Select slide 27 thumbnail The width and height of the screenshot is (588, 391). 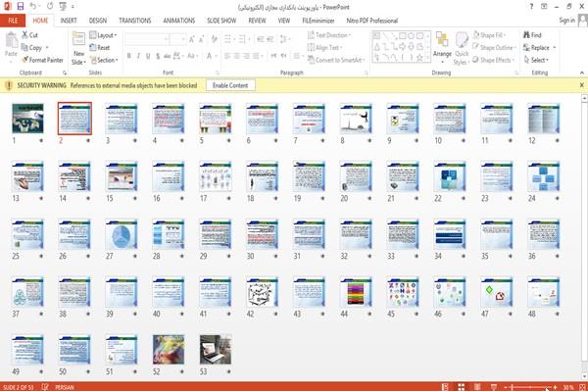point(122,235)
